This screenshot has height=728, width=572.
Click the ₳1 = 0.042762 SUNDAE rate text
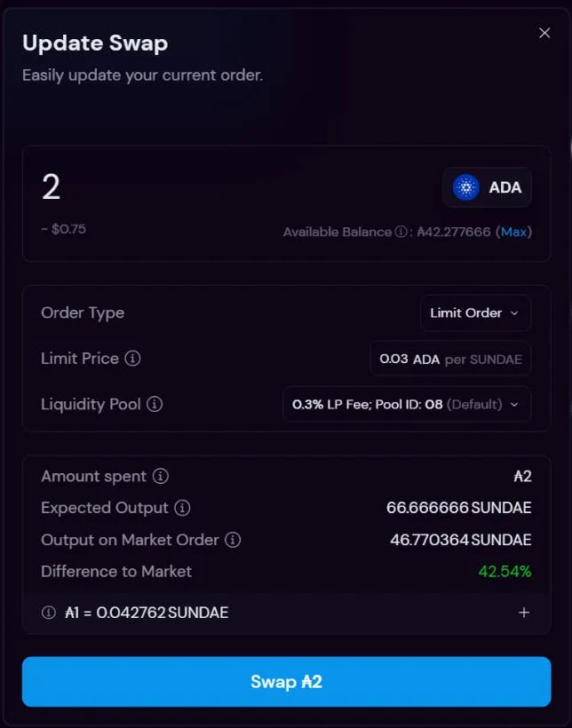147,613
